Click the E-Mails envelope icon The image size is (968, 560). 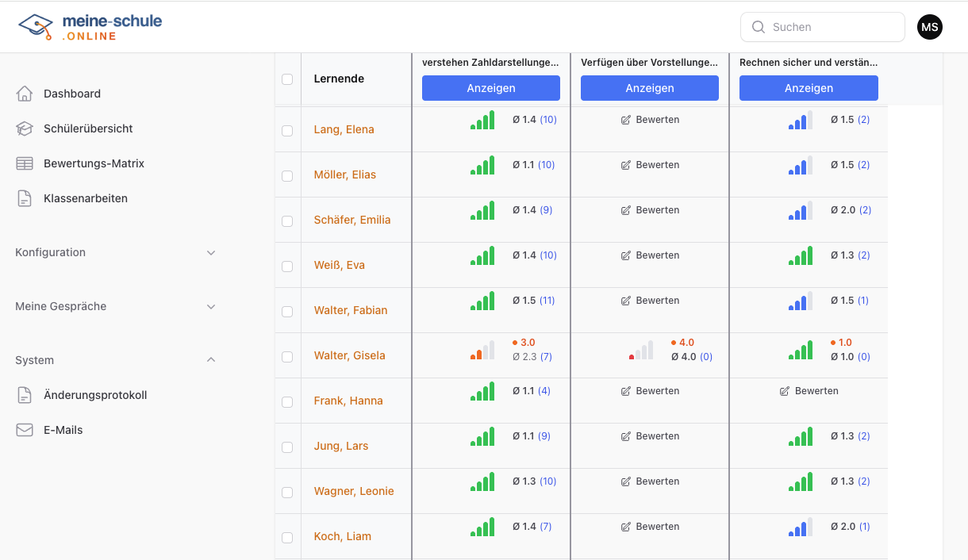25,430
